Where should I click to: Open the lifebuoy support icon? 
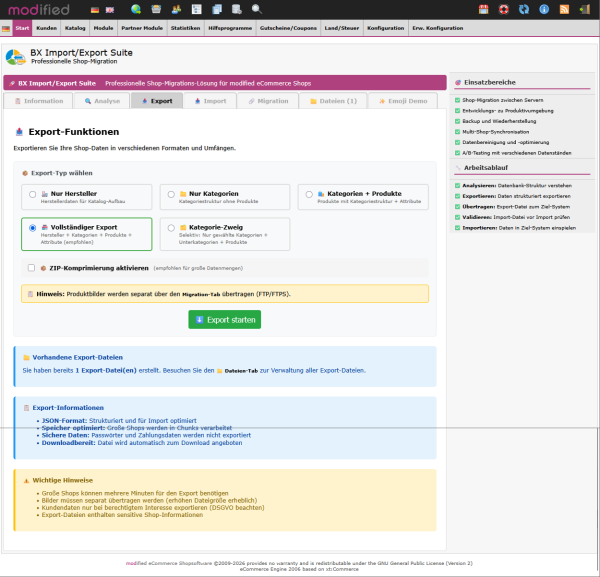click(x=503, y=9)
